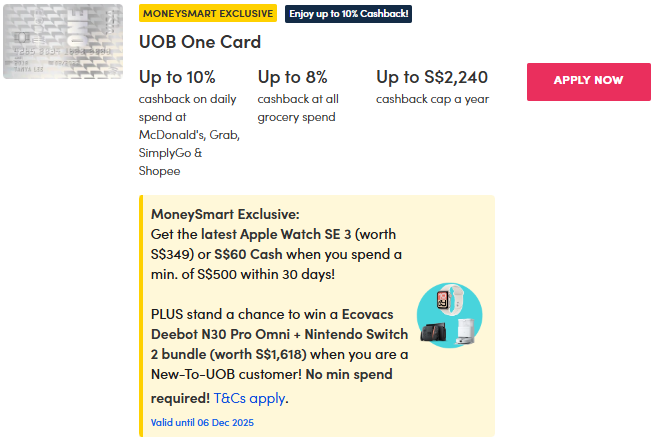Click the Enjoy up to 10% Cashback badge
This screenshot has height=438, width=653.
coord(348,14)
